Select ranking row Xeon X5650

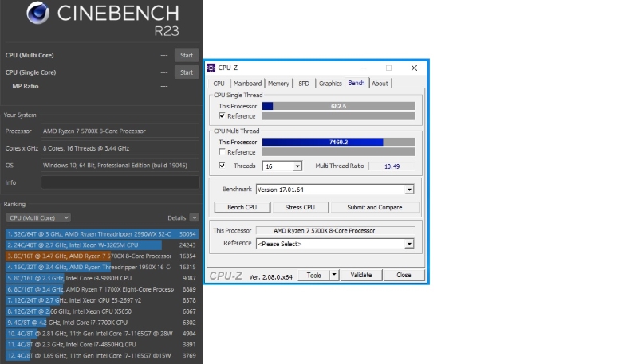(x=102, y=311)
